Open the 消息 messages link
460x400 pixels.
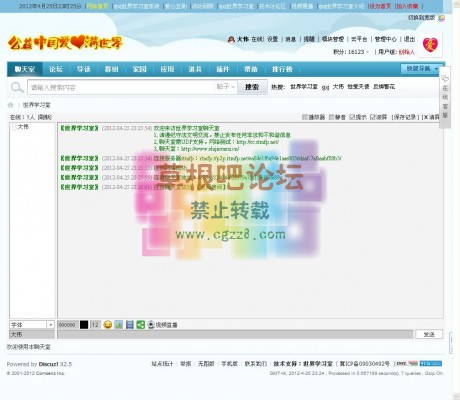click(x=290, y=39)
